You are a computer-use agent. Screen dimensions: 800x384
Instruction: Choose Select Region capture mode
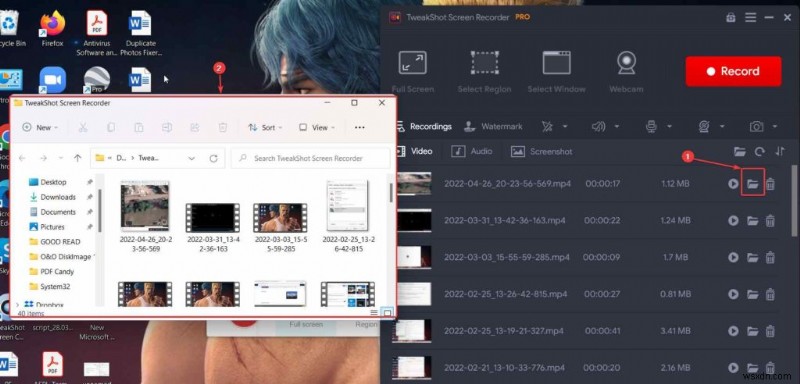click(x=484, y=71)
